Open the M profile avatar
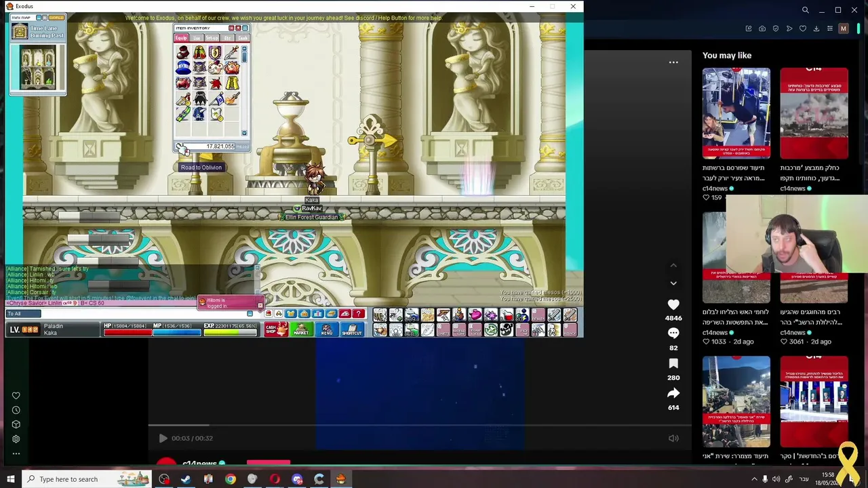Viewport: 868px width, 488px height. [844, 28]
